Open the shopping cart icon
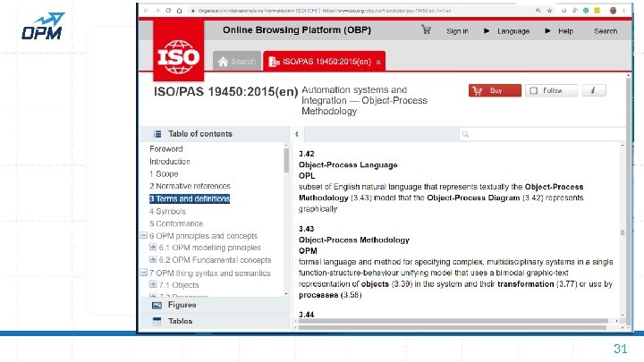This screenshot has height=362, width=644. tap(426, 29)
